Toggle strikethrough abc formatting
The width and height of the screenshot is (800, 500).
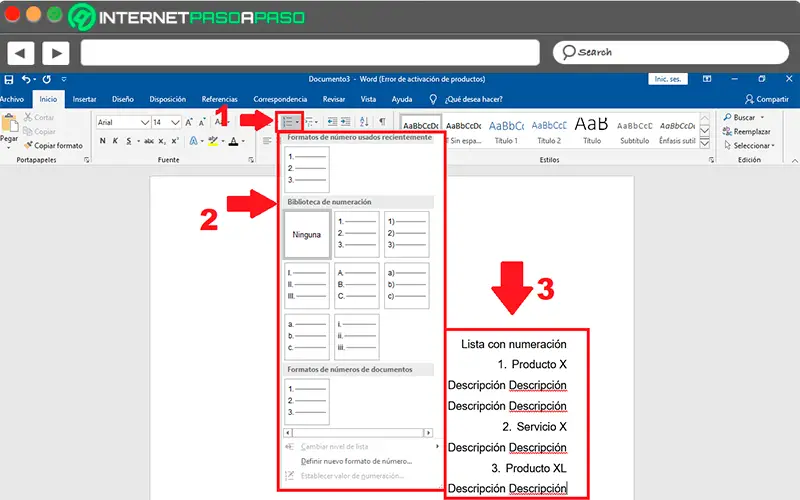[148, 141]
